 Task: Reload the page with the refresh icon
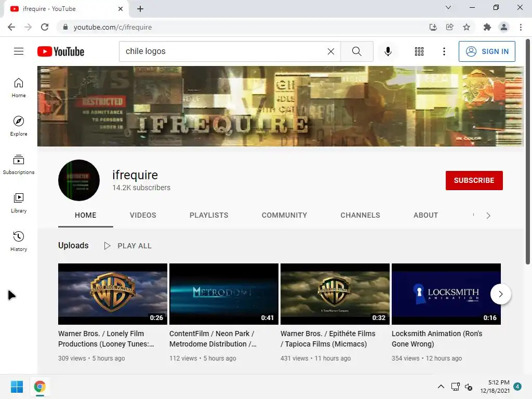tap(45, 27)
